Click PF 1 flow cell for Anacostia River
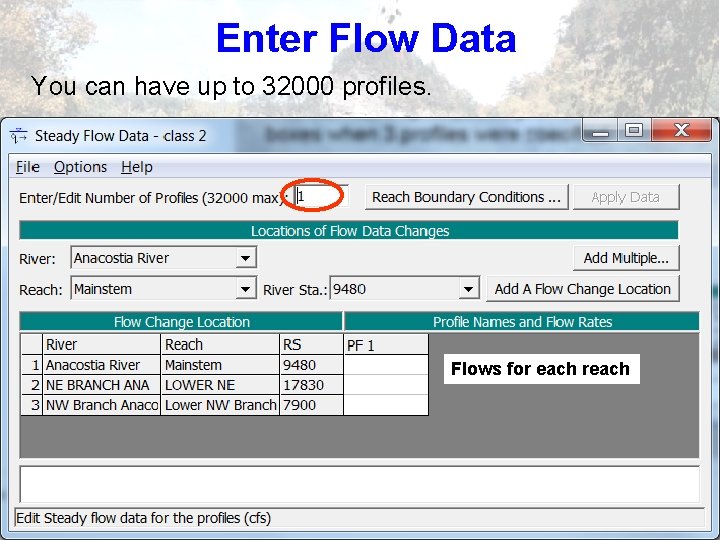 pyautogui.click(x=386, y=365)
